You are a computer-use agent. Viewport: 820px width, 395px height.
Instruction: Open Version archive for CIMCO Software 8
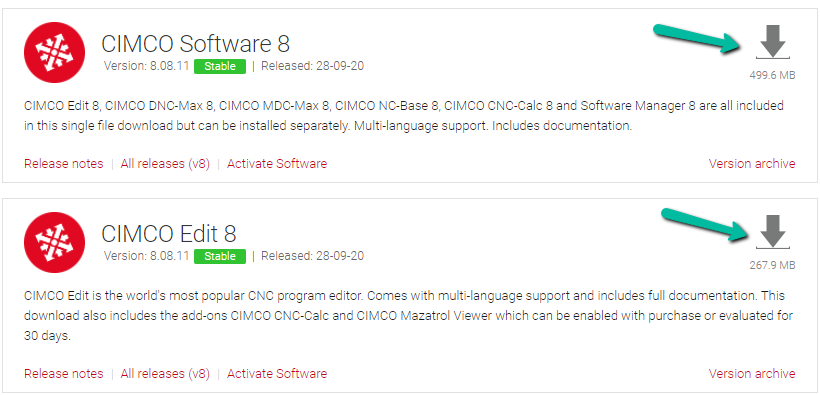pos(752,164)
